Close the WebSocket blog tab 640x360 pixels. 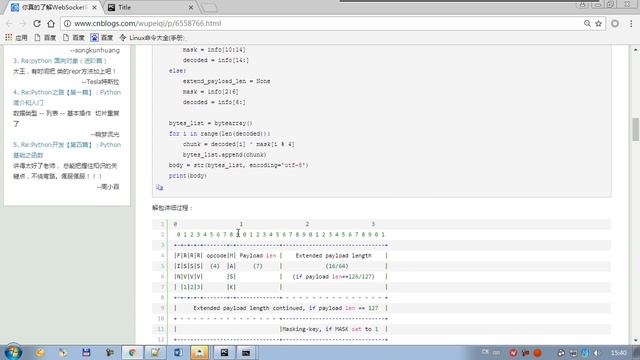tap(95, 7)
